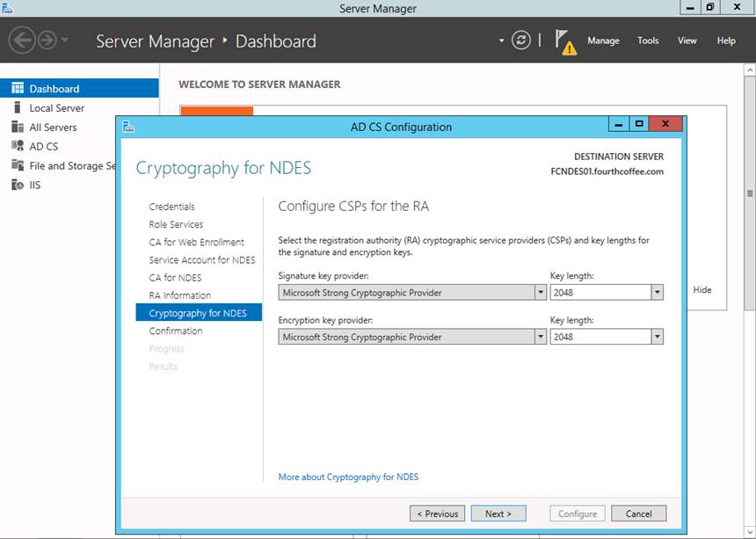Screen dimensions: 756x539
Task: Click the Previous button
Action: (437, 514)
